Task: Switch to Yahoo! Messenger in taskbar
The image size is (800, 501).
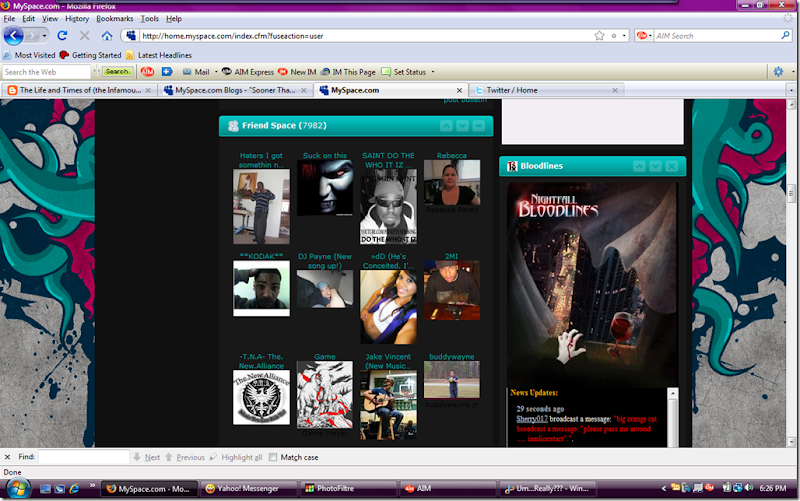Action: point(248,489)
